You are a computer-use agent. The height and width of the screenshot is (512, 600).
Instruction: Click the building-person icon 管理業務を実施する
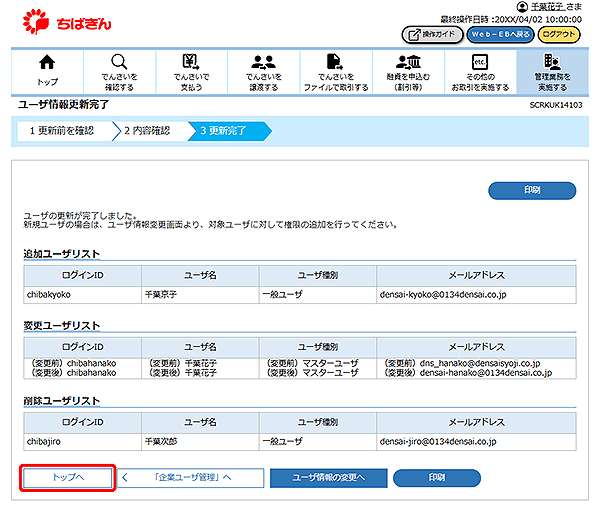[x=552, y=62]
